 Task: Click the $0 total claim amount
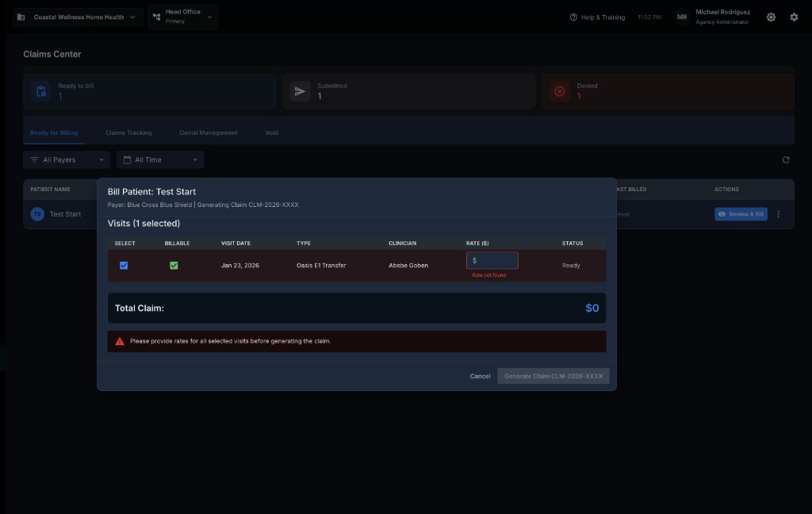[592, 309]
